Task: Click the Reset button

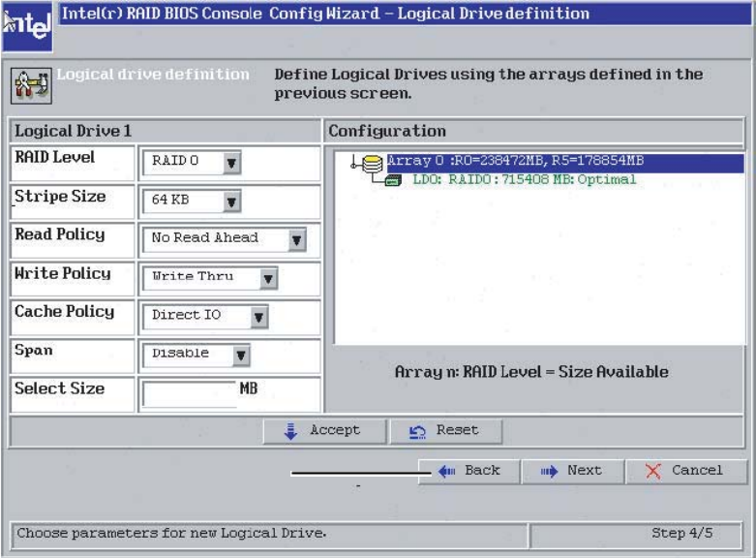Action: [x=446, y=431]
